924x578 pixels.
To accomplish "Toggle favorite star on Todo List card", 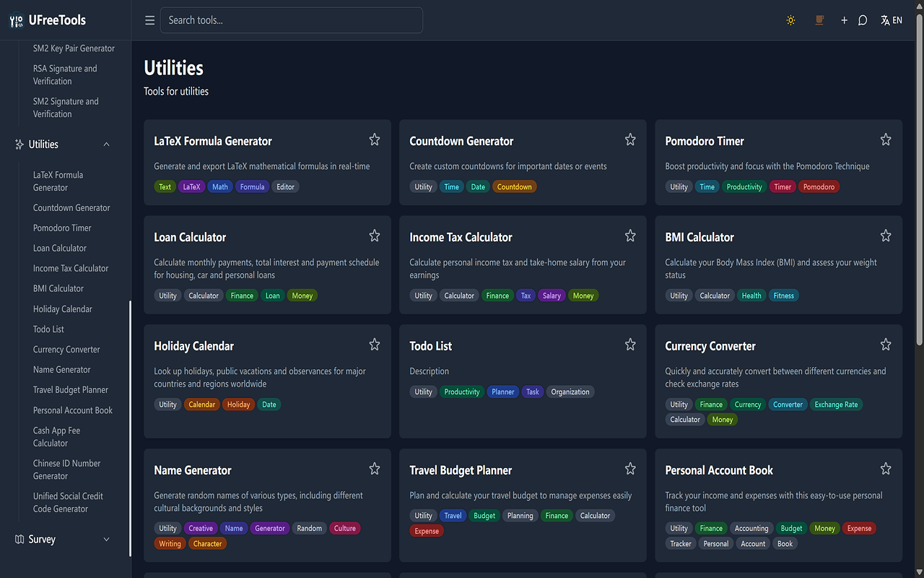I will pos(630,345).
